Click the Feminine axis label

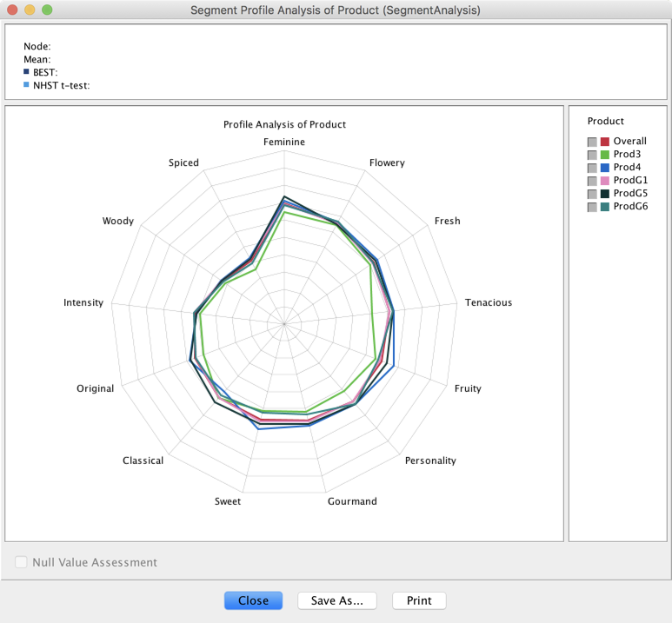(x=283, y=142)
